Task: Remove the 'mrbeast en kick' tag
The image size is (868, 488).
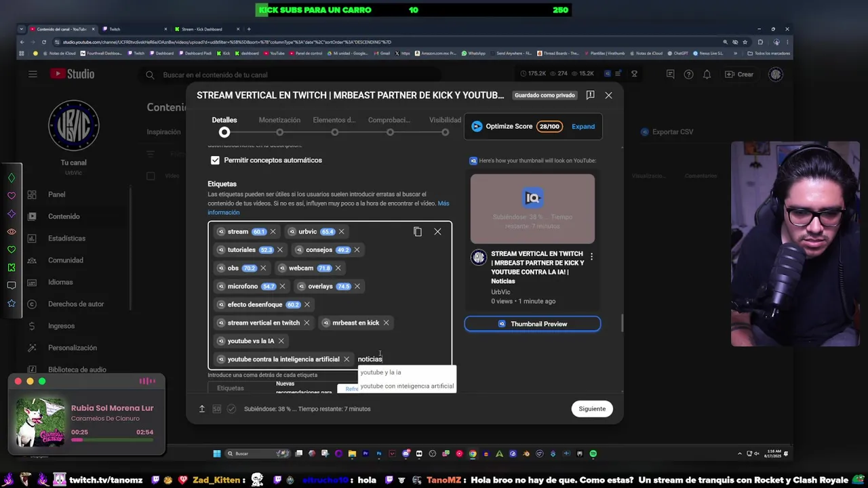Action: (x=386, y=323)
